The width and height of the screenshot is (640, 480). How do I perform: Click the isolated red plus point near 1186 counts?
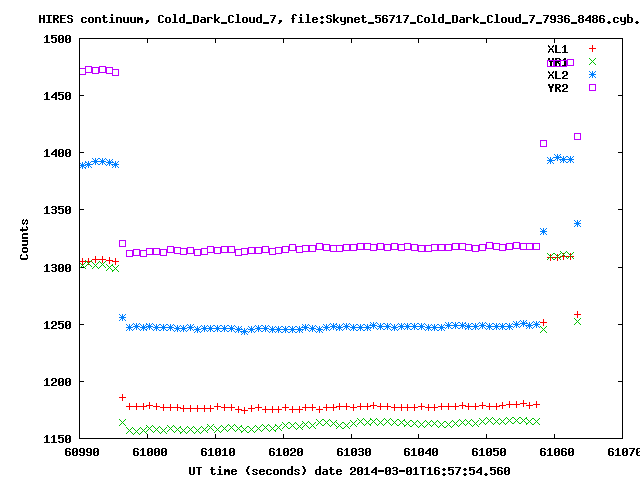pos(122,398)
